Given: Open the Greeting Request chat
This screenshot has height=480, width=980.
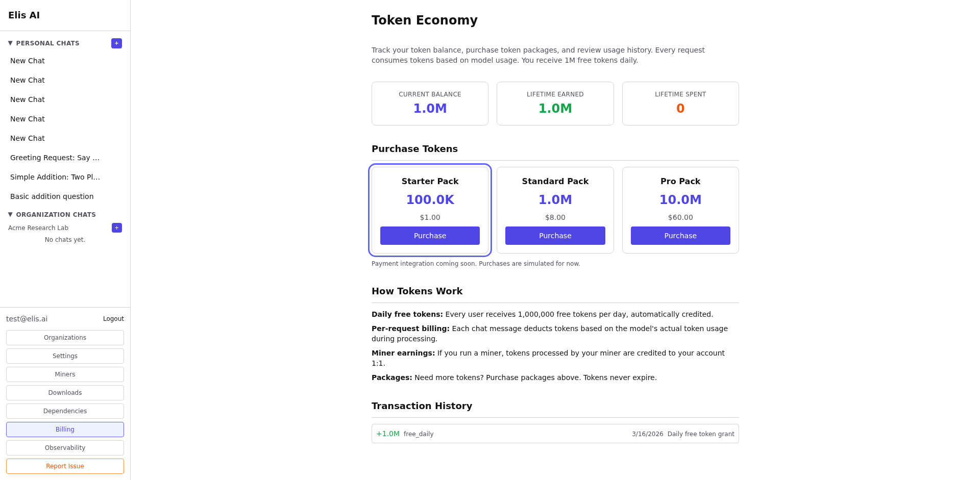Looking at the screenshot, I should (x=54, y=158).
